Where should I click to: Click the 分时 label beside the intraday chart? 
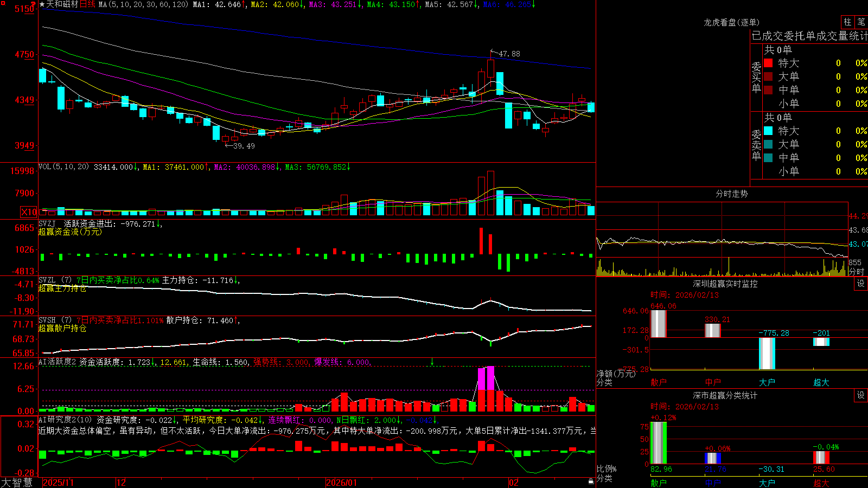click(x=857, y=271)
